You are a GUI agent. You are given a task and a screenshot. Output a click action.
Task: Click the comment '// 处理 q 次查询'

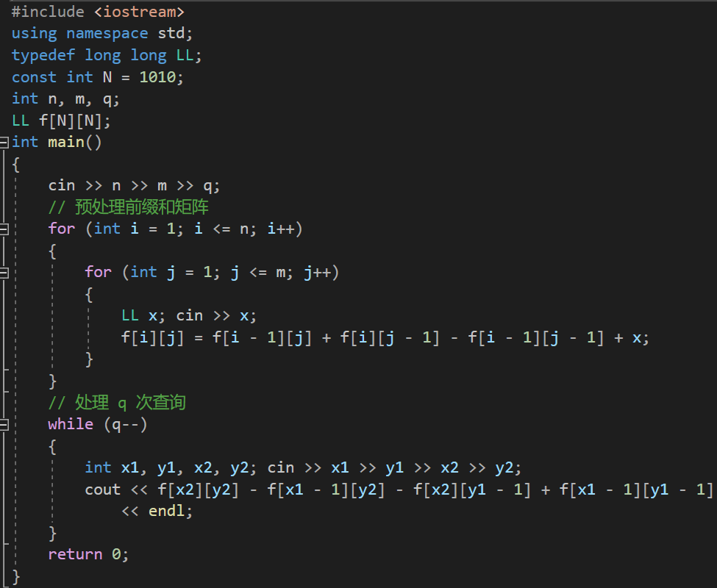click(117, 403)
